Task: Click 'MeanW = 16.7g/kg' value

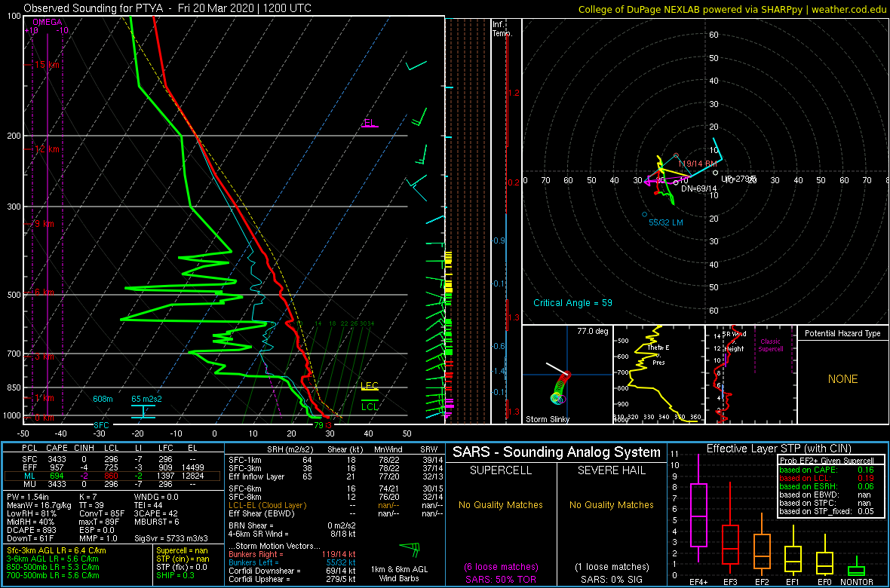Action: coord(38,505)
